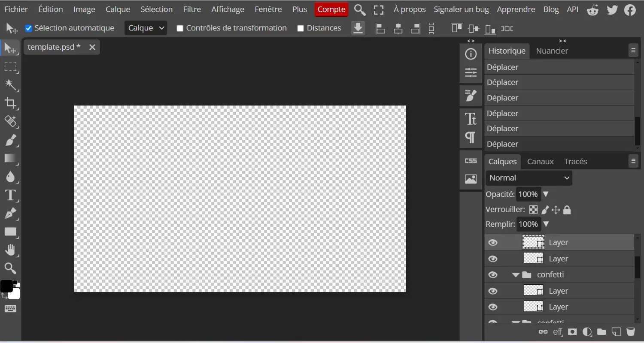Image resolution: width=644 pixels, height=343 pixels.
Task: Collapse right panels with '><' arrows
Action: point(562,41)
